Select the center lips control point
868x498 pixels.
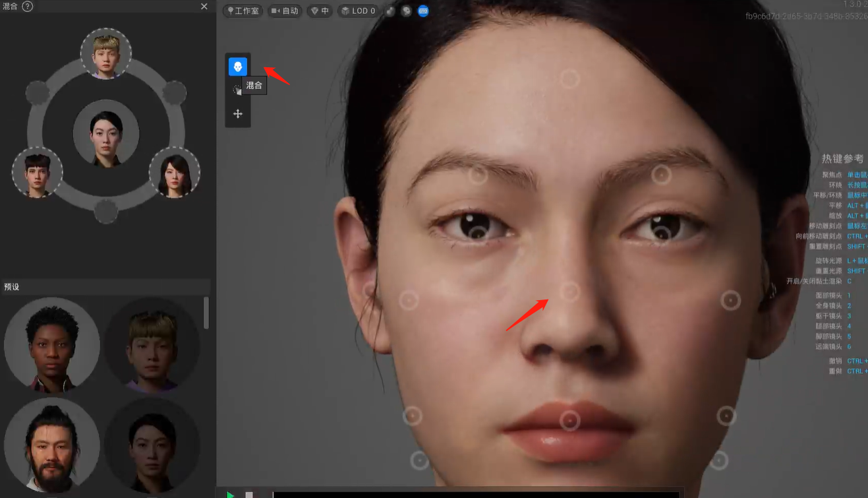(569, 420)
